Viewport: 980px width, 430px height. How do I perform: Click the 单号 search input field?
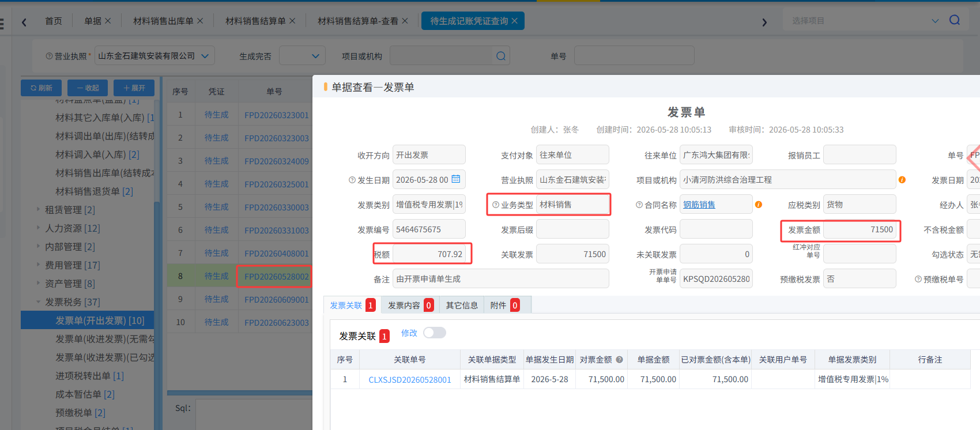(634, 56)
